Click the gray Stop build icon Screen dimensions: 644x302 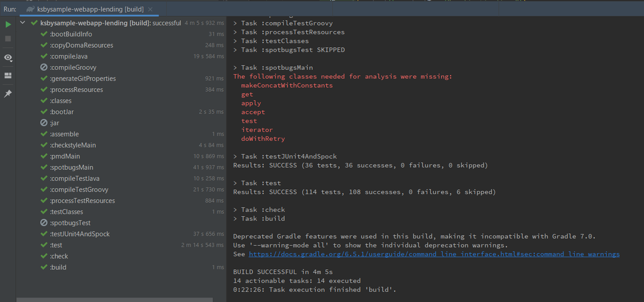8,39
